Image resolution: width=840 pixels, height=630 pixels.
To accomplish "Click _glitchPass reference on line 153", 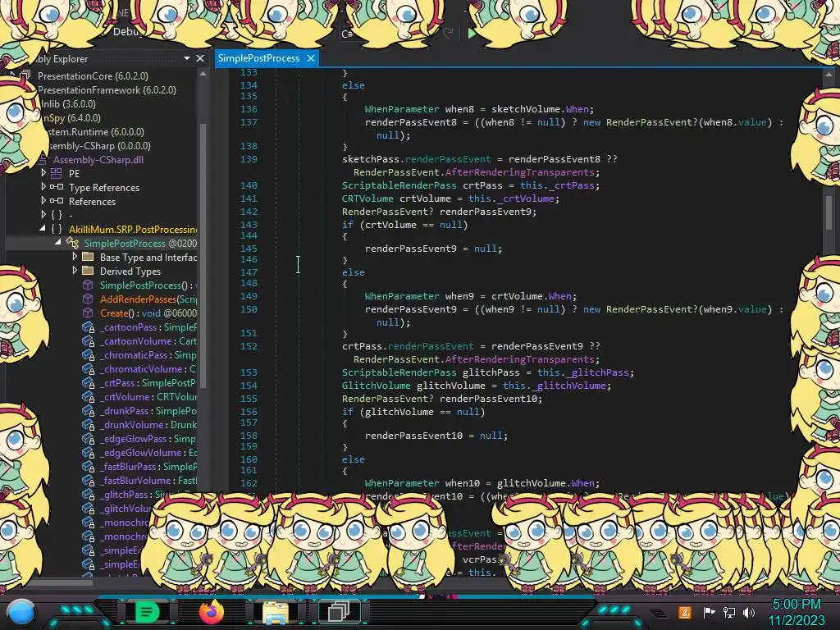I will coord(598,372).
